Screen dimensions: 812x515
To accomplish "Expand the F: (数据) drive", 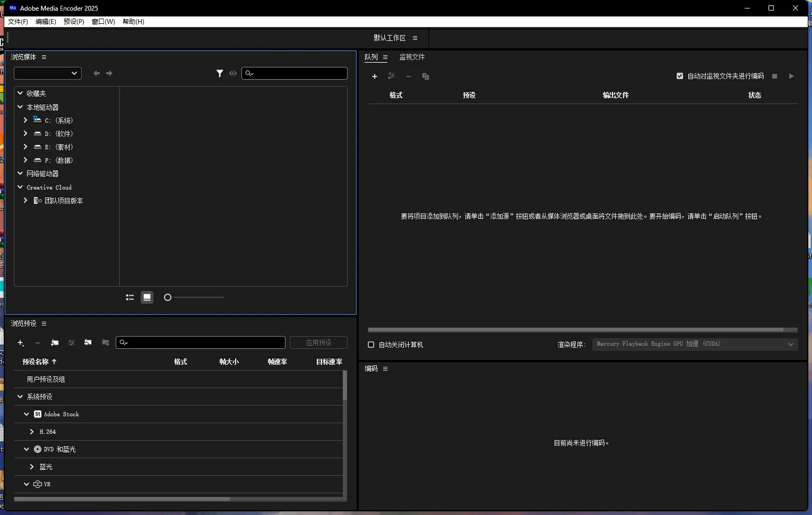I will point(25,160).
